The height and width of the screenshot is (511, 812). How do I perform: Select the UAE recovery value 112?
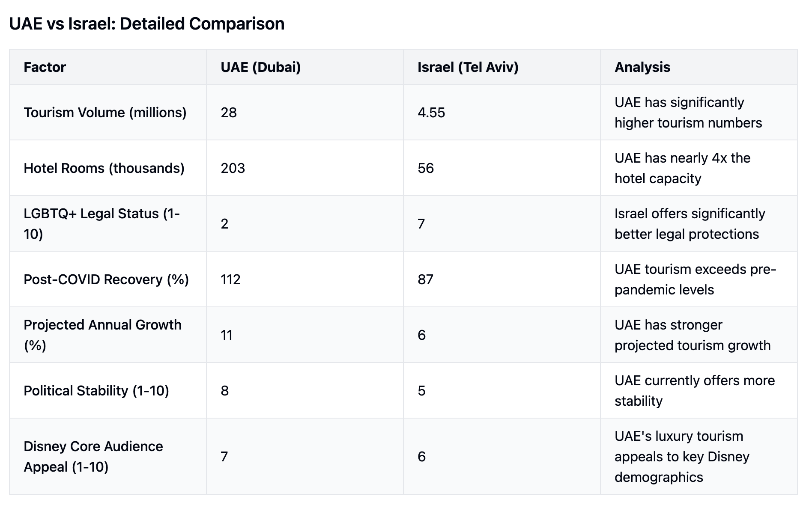click(230, 279)
